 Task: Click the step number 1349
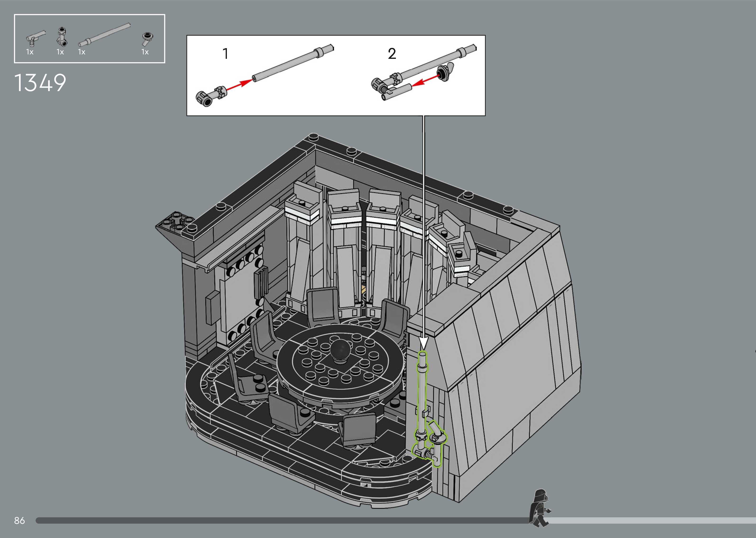[40, 83]
